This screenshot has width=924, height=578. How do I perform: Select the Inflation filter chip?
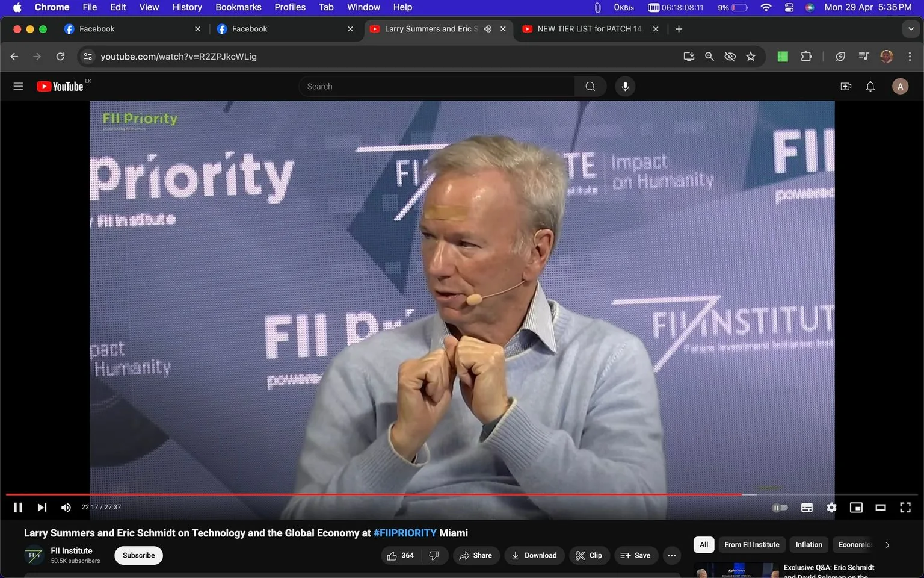[808, 544]
